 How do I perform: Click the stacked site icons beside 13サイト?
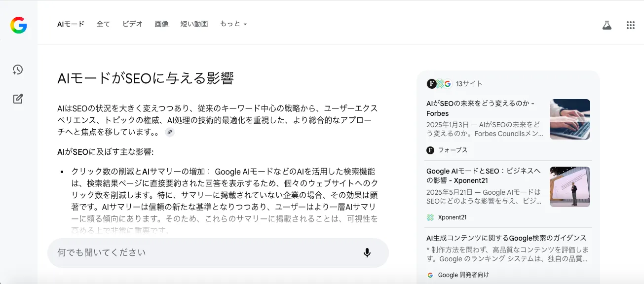pyautogui.click(x=439, y=84)
